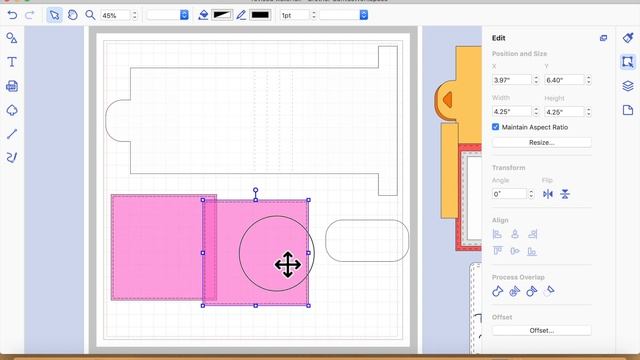This screenshot has width=640, height=360.
Task: Activate the Zoom magnifier tool
Action: coord(90,15)
